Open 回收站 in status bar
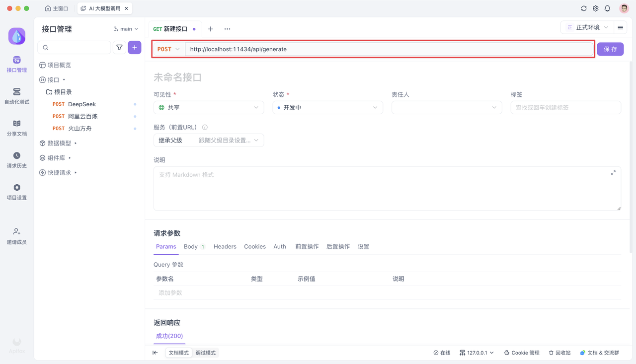 click(559, 353)
